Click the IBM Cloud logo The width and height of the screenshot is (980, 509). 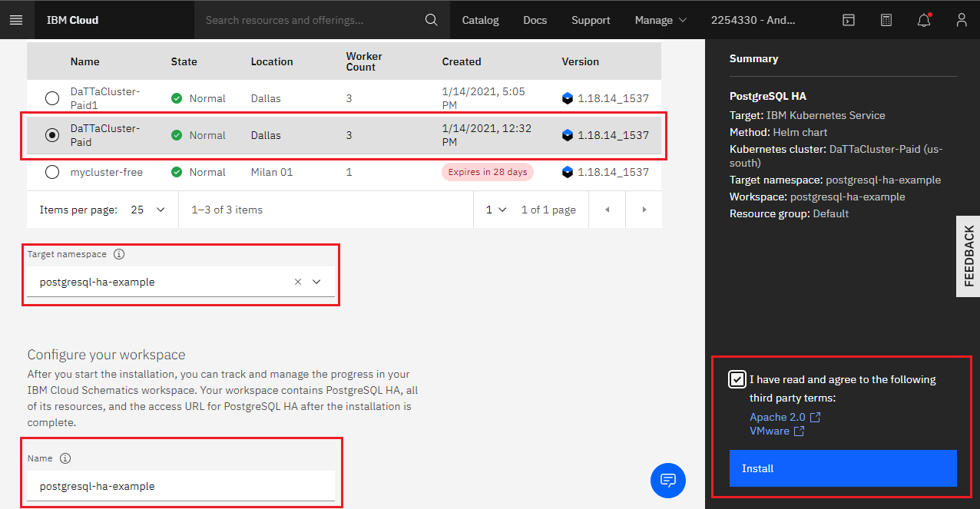tap(72, 20)
